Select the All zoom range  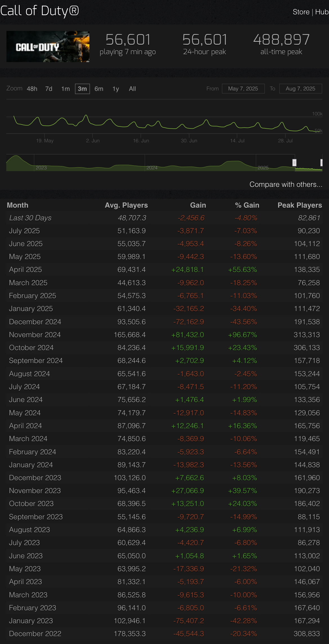(132, 89)
